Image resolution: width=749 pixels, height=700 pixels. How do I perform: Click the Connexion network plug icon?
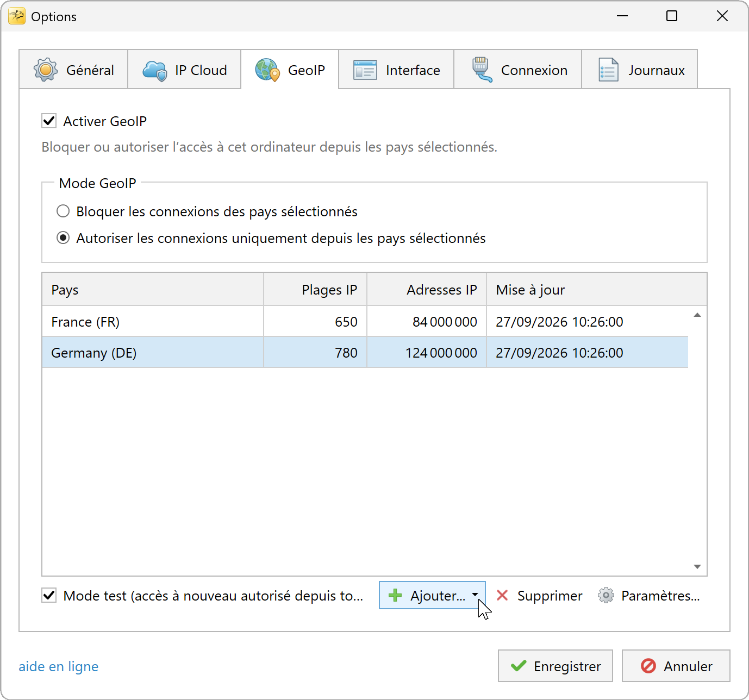click(x=482, y=70)
